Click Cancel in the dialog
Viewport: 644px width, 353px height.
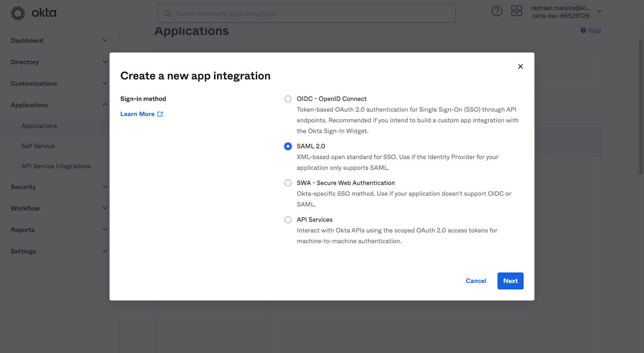[476, 281]
